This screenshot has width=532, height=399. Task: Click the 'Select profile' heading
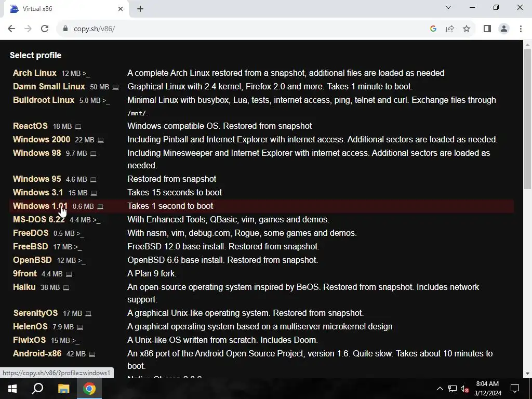click(x=36, y=55)
